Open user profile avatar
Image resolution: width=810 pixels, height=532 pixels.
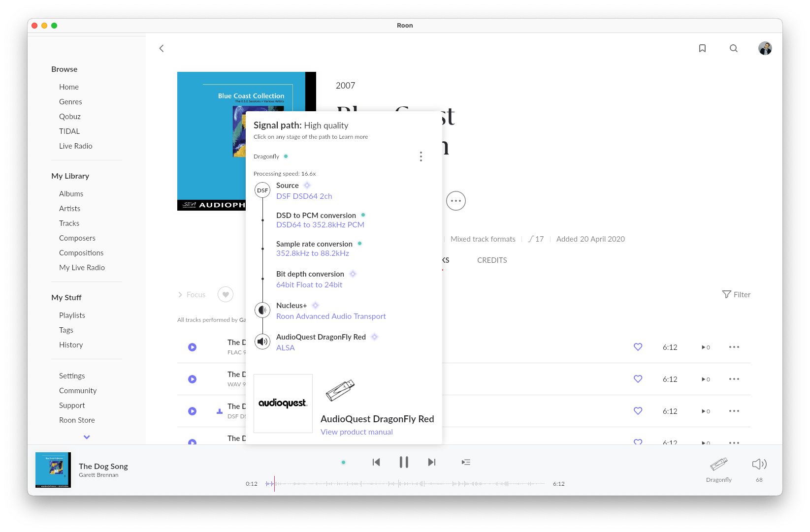coord(765,48)
